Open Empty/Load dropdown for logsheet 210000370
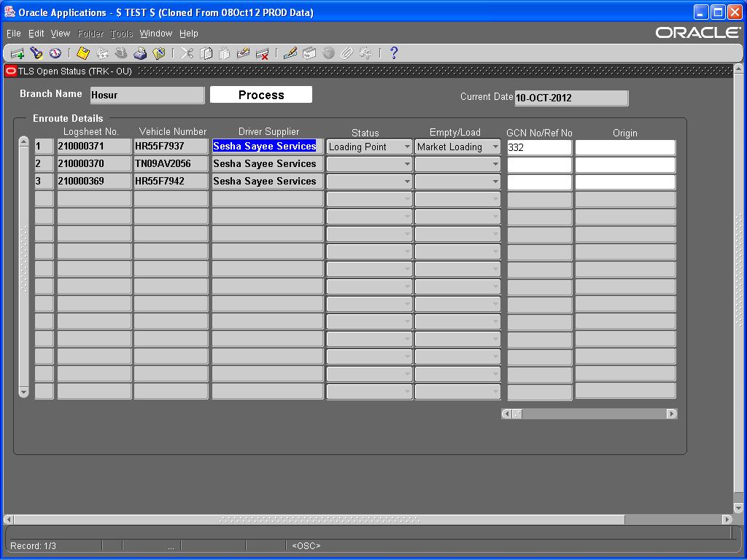This screenshot has height=560, width=747. (x=457, y=164)
